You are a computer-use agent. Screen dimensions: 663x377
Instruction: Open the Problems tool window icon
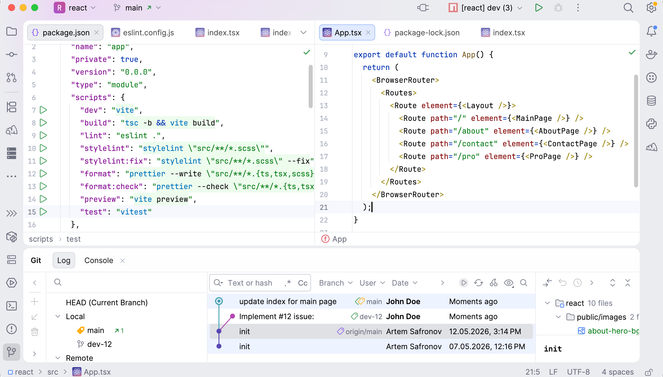11,329
